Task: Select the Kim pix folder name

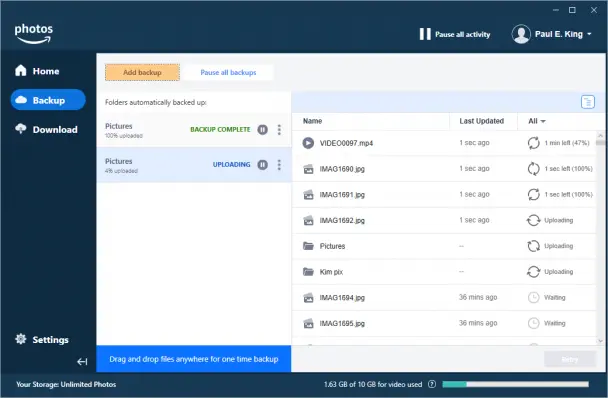Action: (331, 272)
